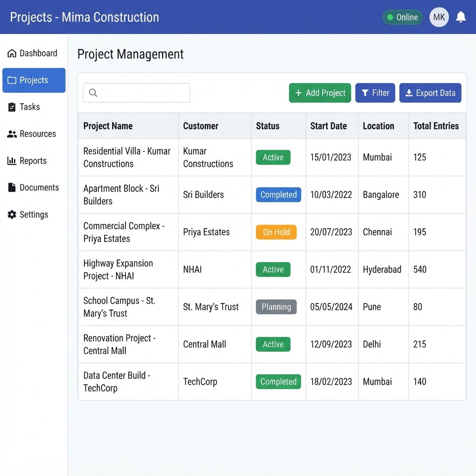Select Data Center Build - TechCorp project
The width and height of the screenshot is (476, 476).
[x=117, y=382]
